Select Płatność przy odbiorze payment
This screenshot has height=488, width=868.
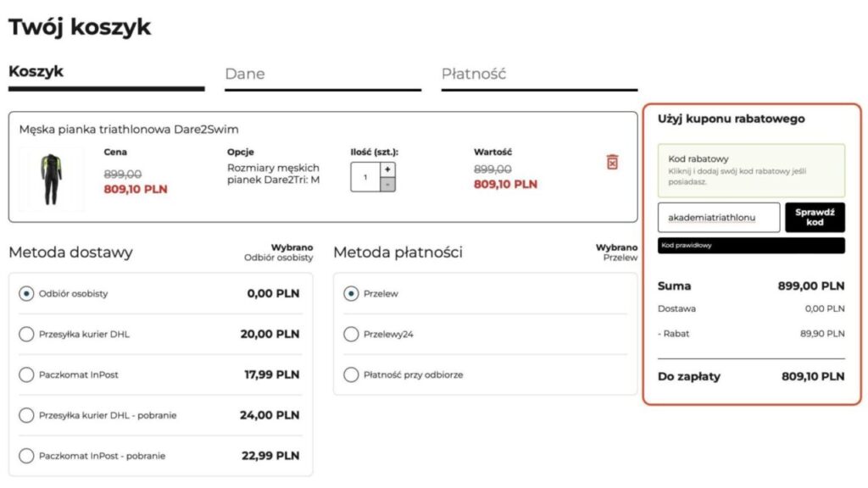(x=351, y=374)
